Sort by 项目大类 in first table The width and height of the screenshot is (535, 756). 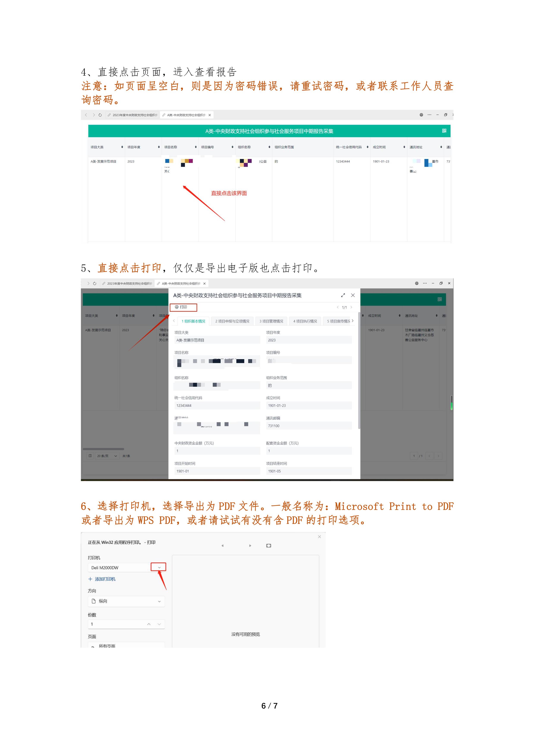click(x=122, y=147)
